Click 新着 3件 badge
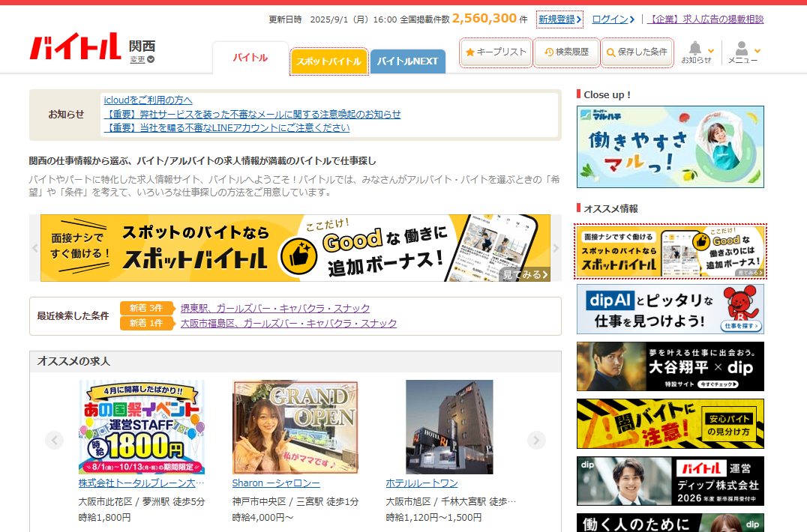 click(x=146, y=308)
